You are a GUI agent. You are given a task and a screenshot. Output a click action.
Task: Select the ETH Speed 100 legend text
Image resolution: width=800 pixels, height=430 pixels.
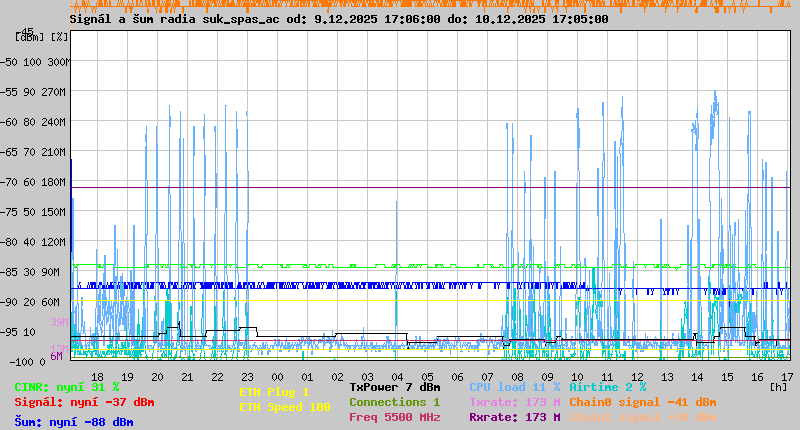point(285,407)
